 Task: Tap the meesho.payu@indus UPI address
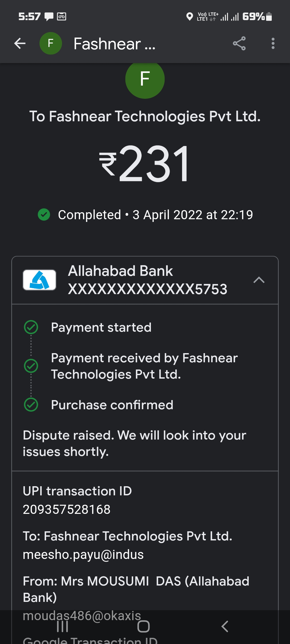[83, 554]
